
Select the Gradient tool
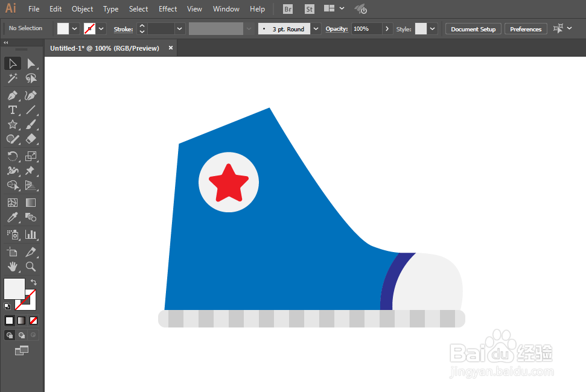[31, 203]
